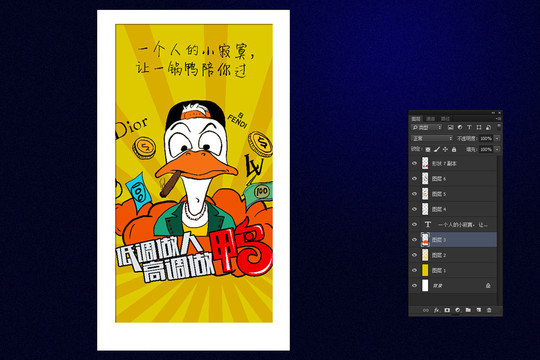Screen dimensions: 540x360
Task: Switch to the 通道 channels tab
Action: point(431,119)
